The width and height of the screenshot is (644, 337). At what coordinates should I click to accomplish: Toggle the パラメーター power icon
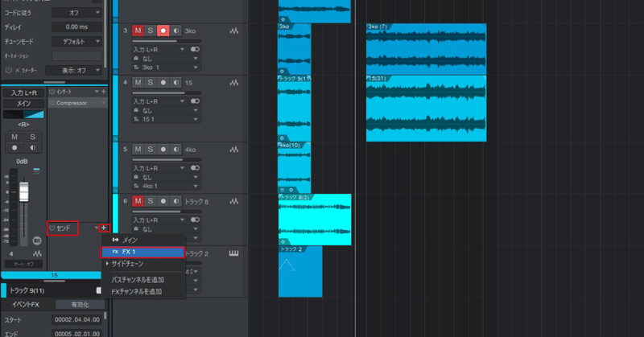pyautogui.click(x=9, y=70)
